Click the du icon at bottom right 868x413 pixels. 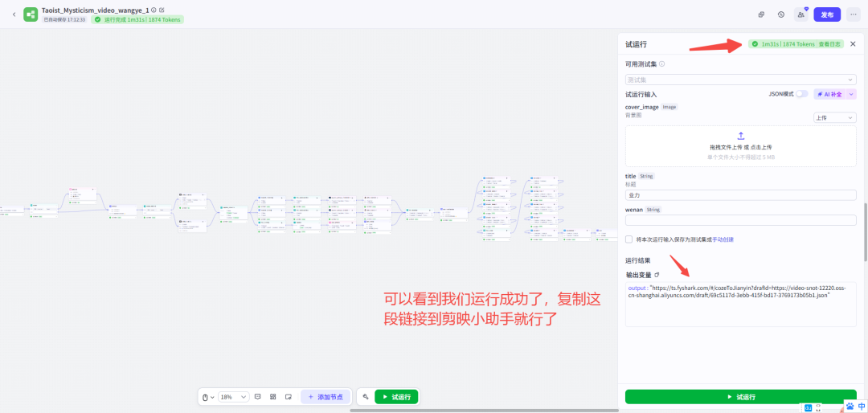pos(809,408)
